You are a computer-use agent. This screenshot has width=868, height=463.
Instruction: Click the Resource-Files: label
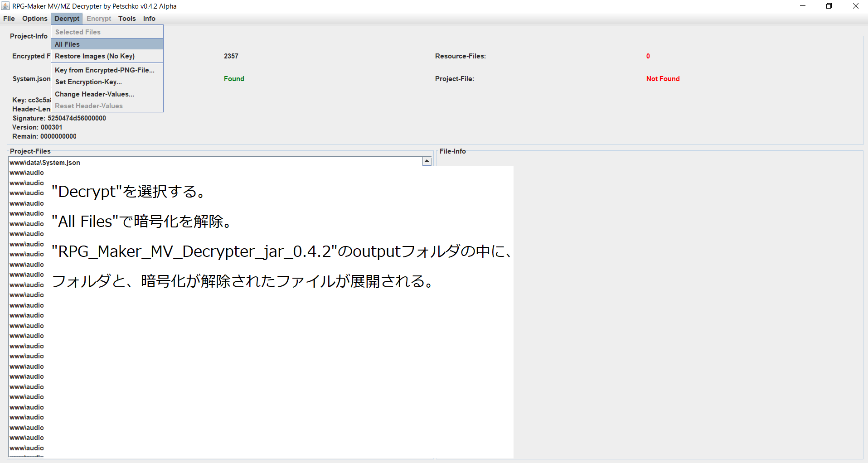click(x=460, y=56)
